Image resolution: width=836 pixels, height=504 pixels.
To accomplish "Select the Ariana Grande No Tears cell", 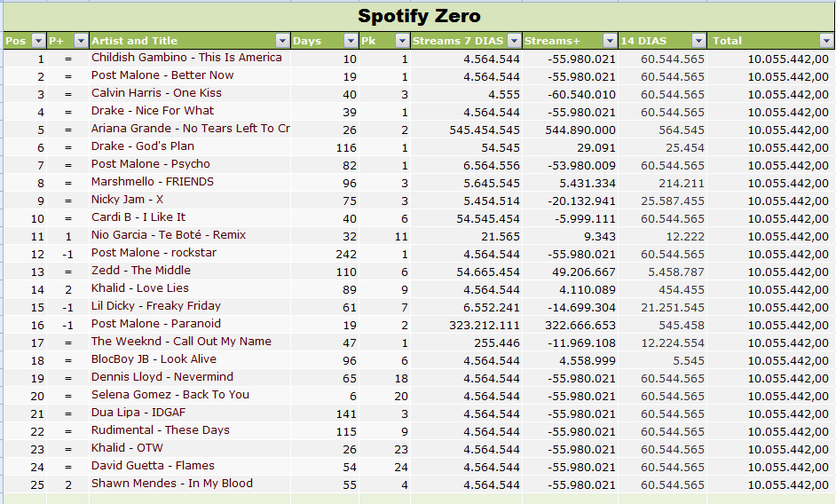I will [x=190, y=129].
